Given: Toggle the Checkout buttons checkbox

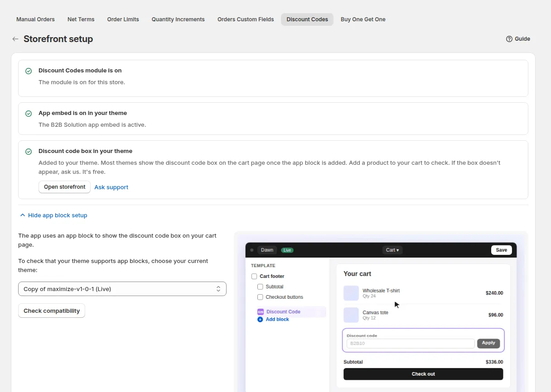Looking at the screenshot, I should point(260,297).
